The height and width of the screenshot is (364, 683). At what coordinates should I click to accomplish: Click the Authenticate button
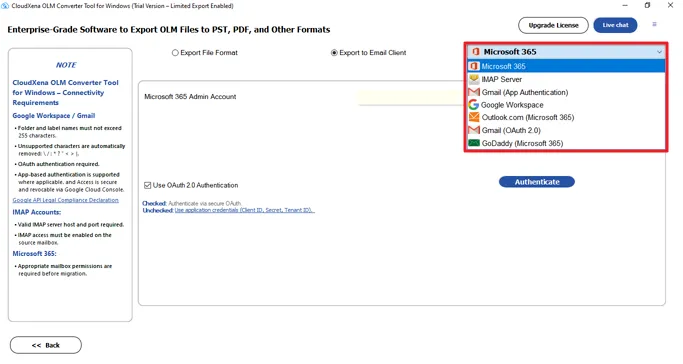pyautogui.click(x=537, y=182)
